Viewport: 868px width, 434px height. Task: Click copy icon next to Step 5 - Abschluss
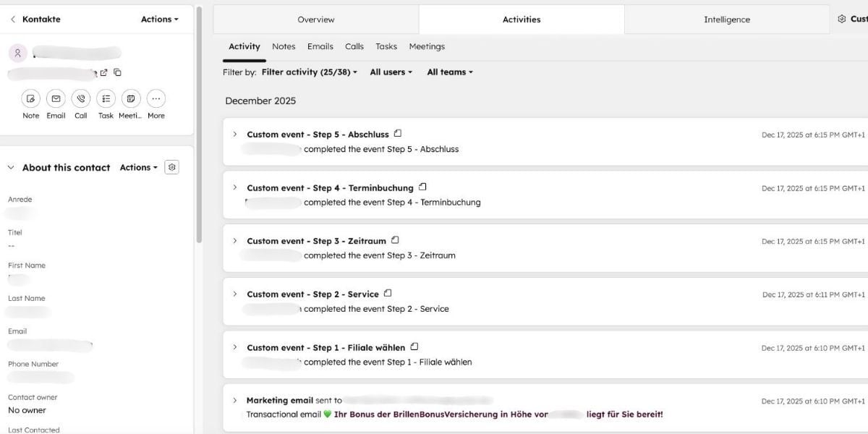click(398, 134)
